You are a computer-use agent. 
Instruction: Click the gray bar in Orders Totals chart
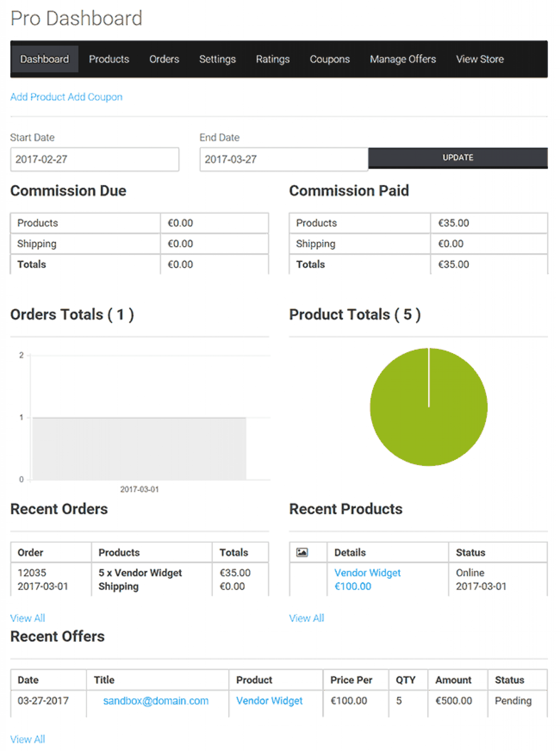click(139, 448)
